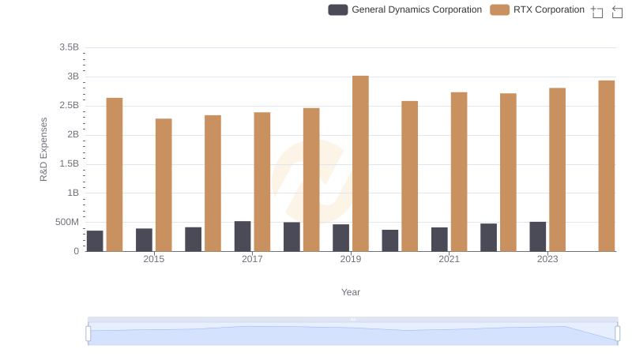Toggle RTX Corporation legend series
Viewport: 632px width, 364px height.
(x=537, y=9)
